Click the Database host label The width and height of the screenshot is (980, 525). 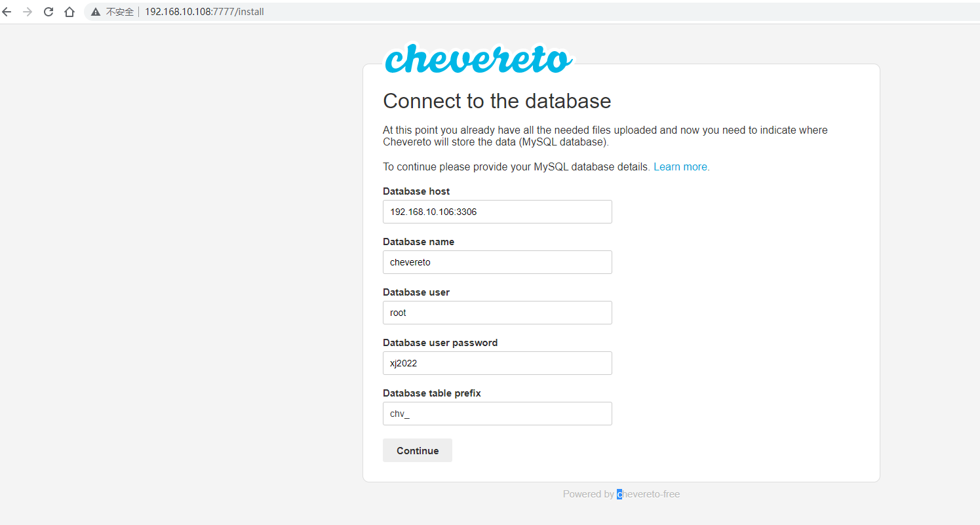pos(416,191)
